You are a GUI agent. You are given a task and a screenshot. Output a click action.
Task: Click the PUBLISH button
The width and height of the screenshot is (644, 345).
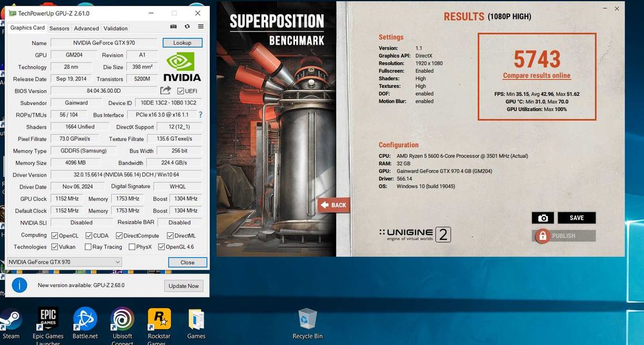coord(564,235)
